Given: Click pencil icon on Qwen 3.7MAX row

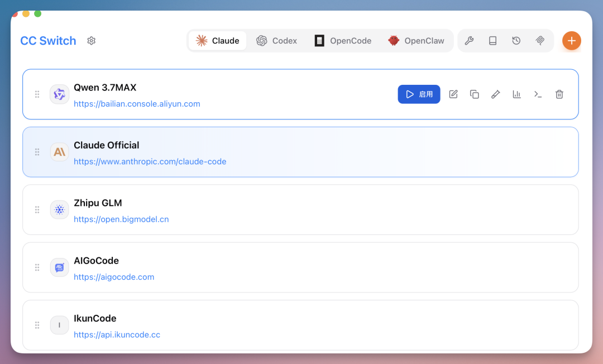Looking at the screenshot, I should coord(496,94).
